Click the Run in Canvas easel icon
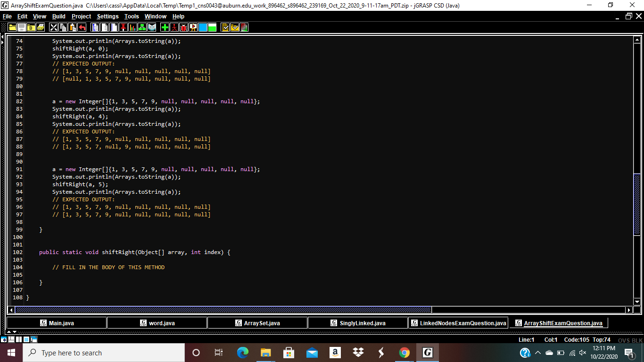Image resolution: width=644 pixels, height=362 pixels. tap(193, 27)
